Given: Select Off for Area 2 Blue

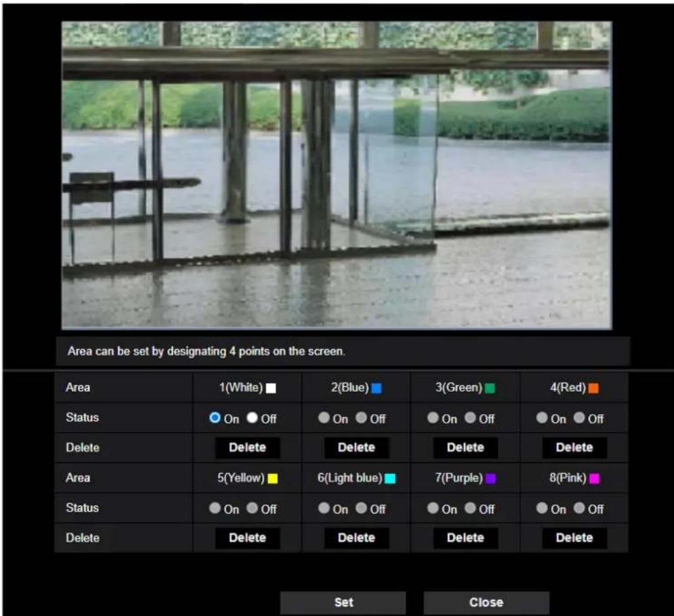Looking at the screenshot, I should 362,417.
